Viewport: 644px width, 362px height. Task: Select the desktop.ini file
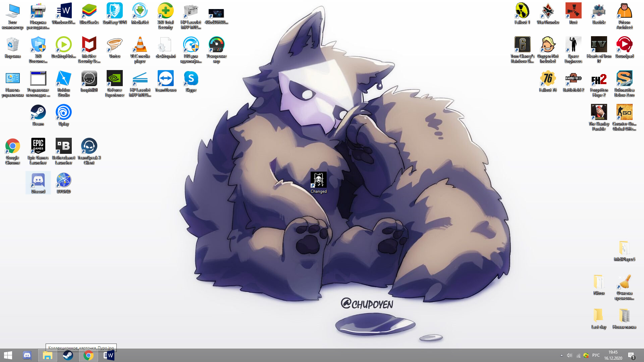[x=165, y=47]
